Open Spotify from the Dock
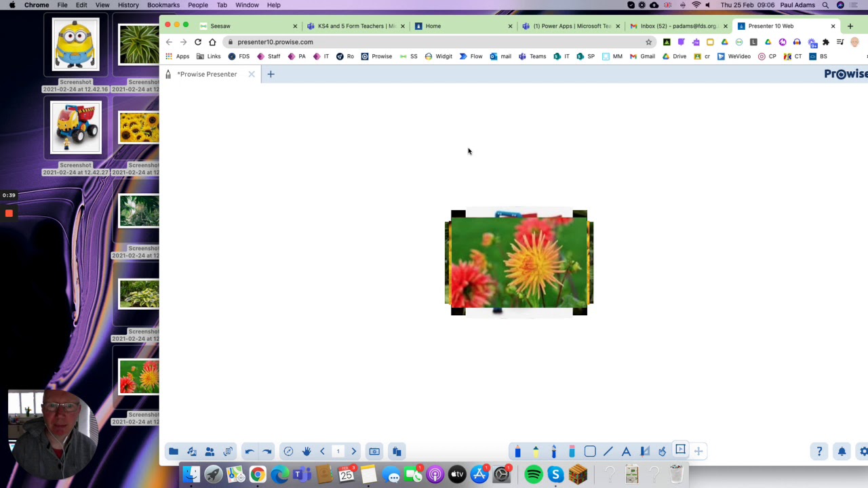Screen dimensions: 868x488 pos(534,474)
